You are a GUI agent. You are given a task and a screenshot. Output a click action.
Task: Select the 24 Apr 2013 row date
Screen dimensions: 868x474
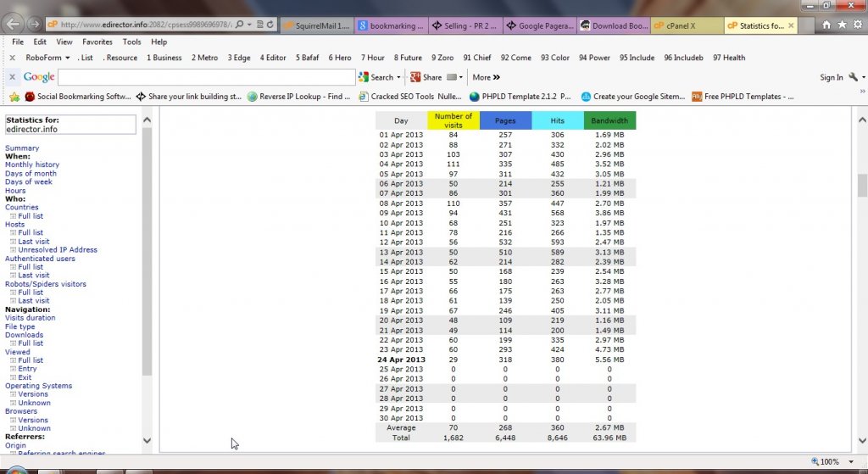401,360
